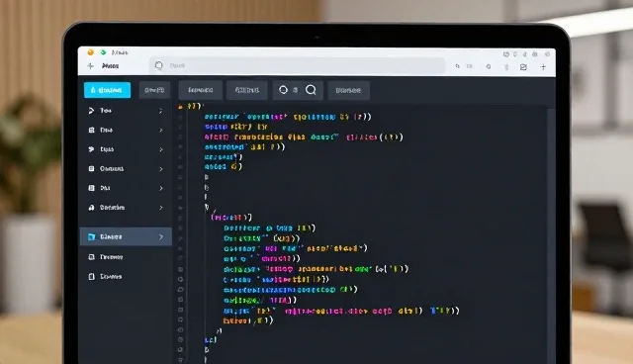Viewport: 633px width, 364px height.
Task: Expand the chevron on the sixth sidebar row
Action: pos(160,208)
